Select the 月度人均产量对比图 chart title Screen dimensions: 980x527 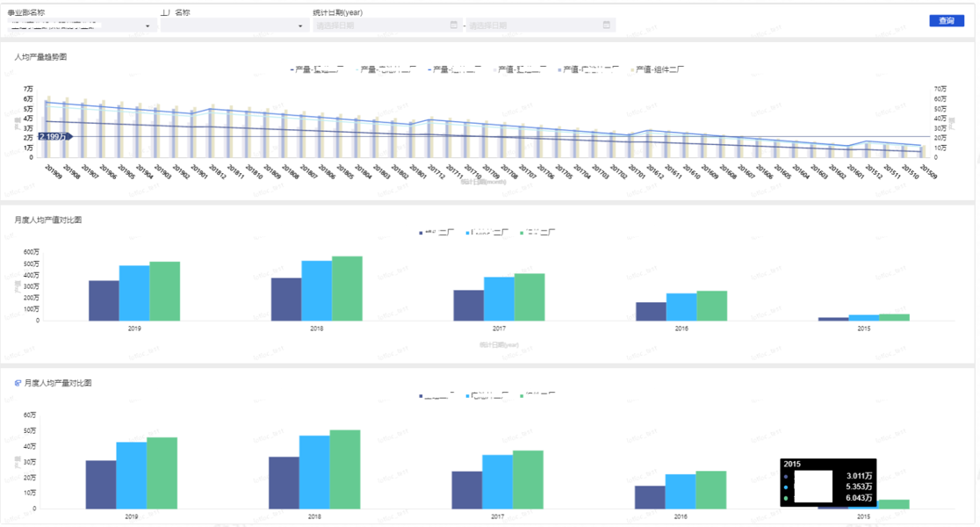pos(58,383)
